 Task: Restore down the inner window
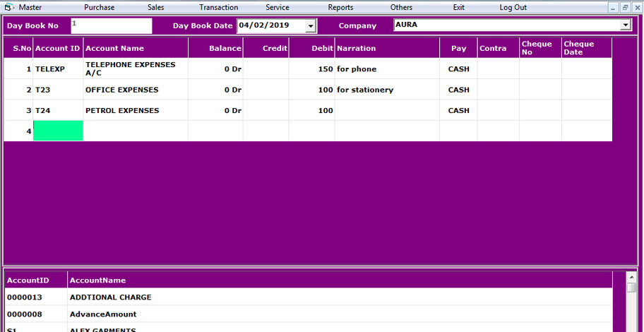626,7
